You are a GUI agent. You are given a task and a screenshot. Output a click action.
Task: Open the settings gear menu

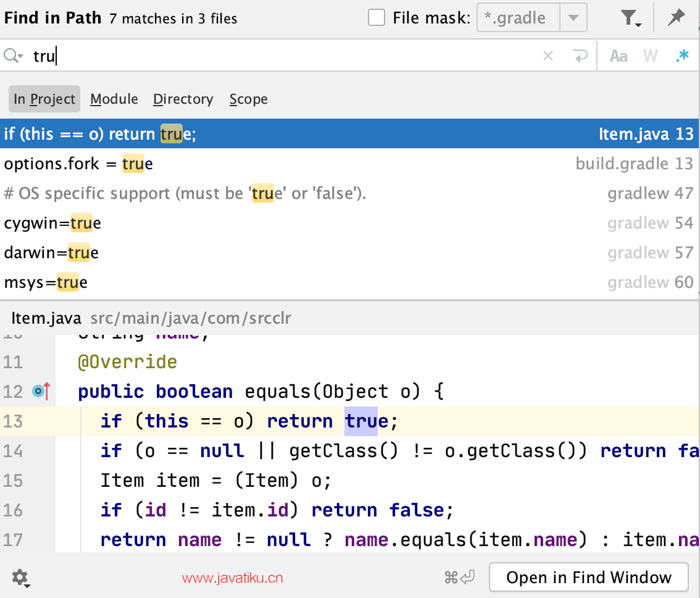point(20,578)
